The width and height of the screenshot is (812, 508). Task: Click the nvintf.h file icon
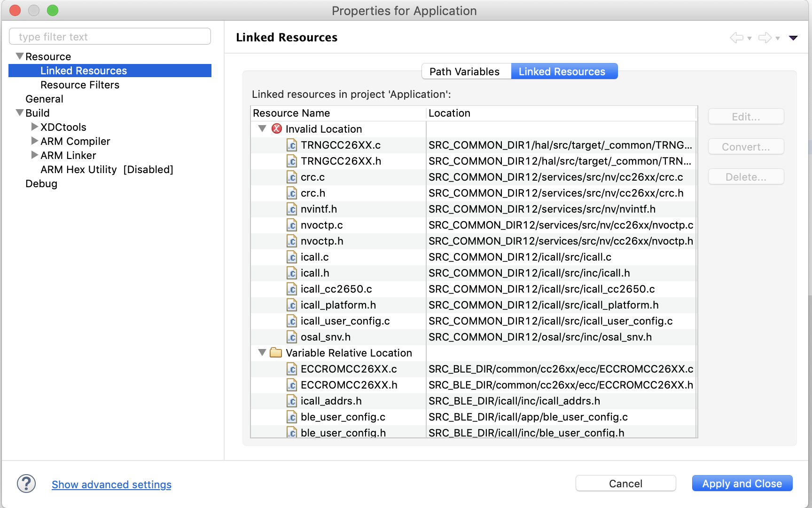292,209
